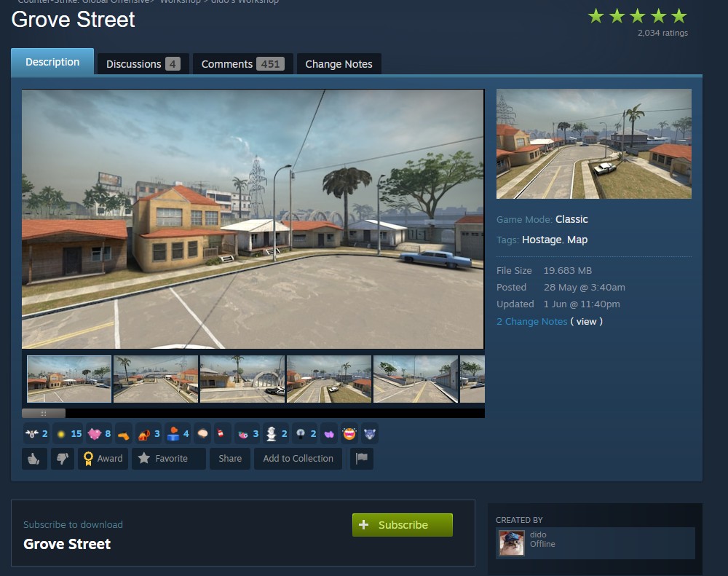This screenshot has width=728, height=576.
Task: Subscribe to Grove Street map
Action: point(402,525)
